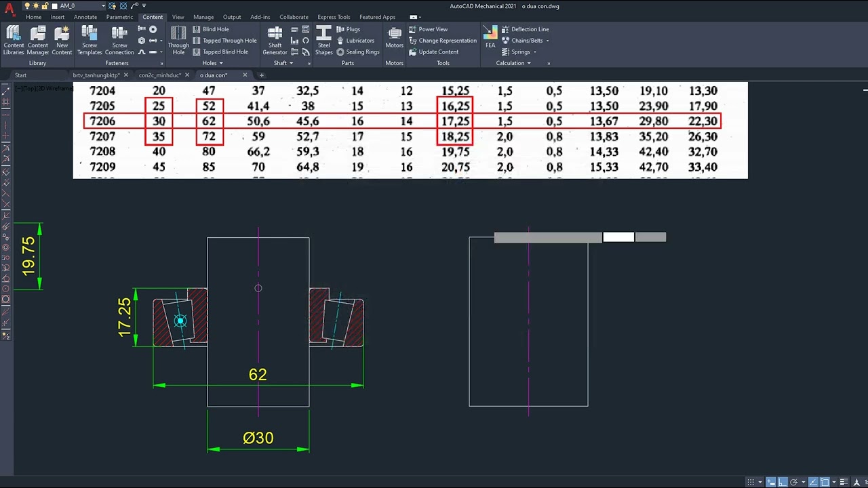This screenshot has width=868, height=488.
Task: Insert Plugs part
Action: (x=349, y=29)
